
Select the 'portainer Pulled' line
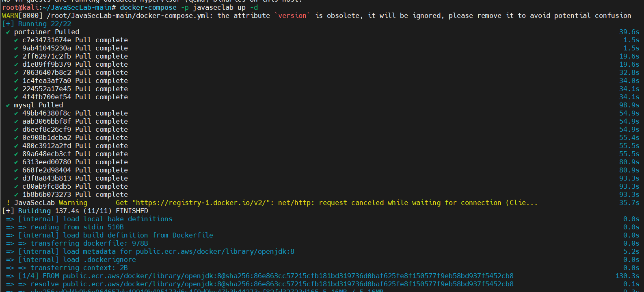tap(47, 32)
